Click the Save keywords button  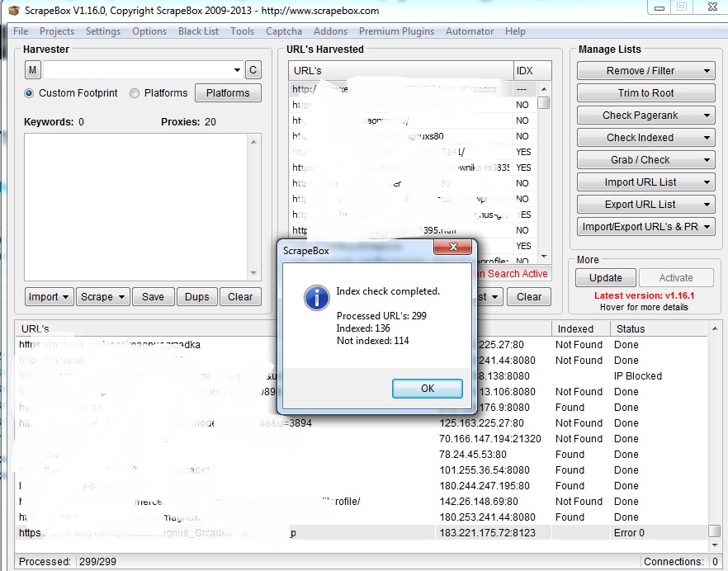click(153, 297)
